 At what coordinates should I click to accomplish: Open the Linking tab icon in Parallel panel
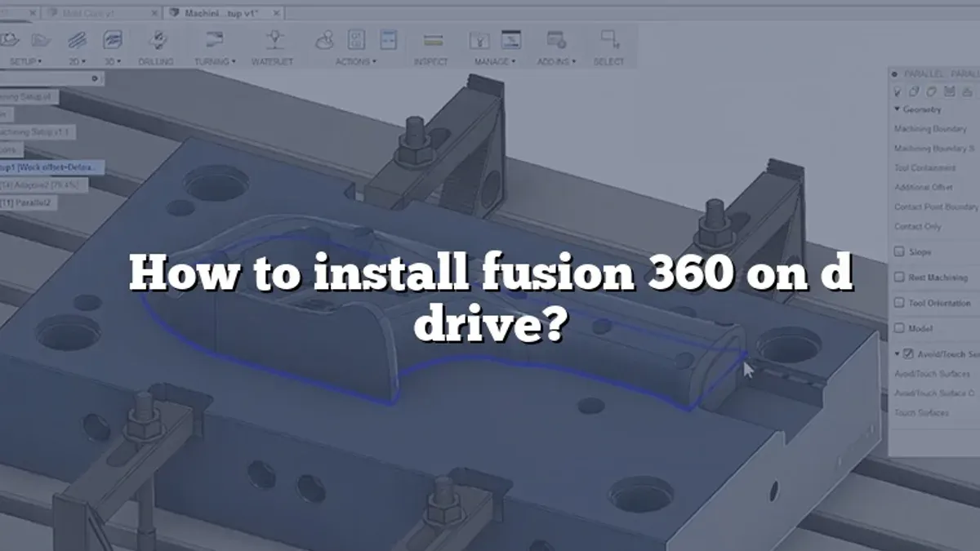click(967, 92)
